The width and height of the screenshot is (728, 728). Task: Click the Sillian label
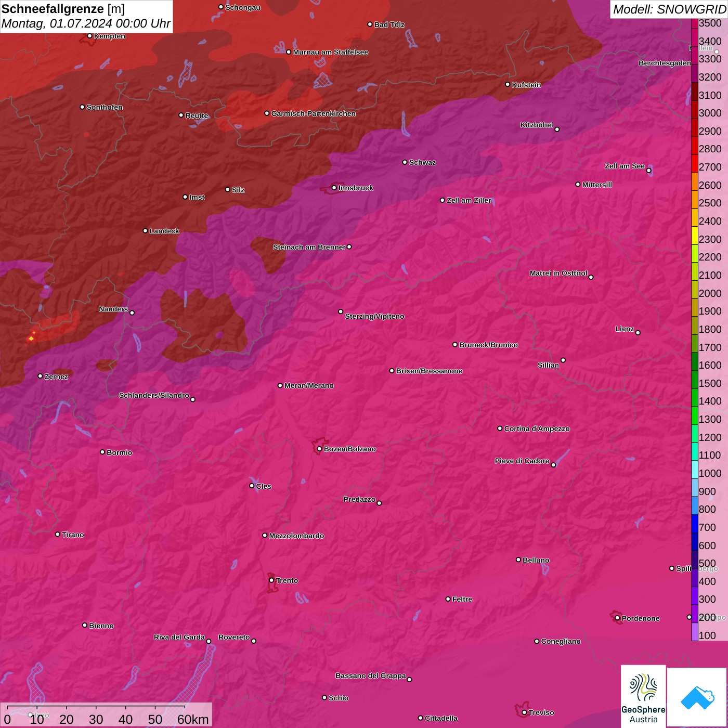point(548,365)
